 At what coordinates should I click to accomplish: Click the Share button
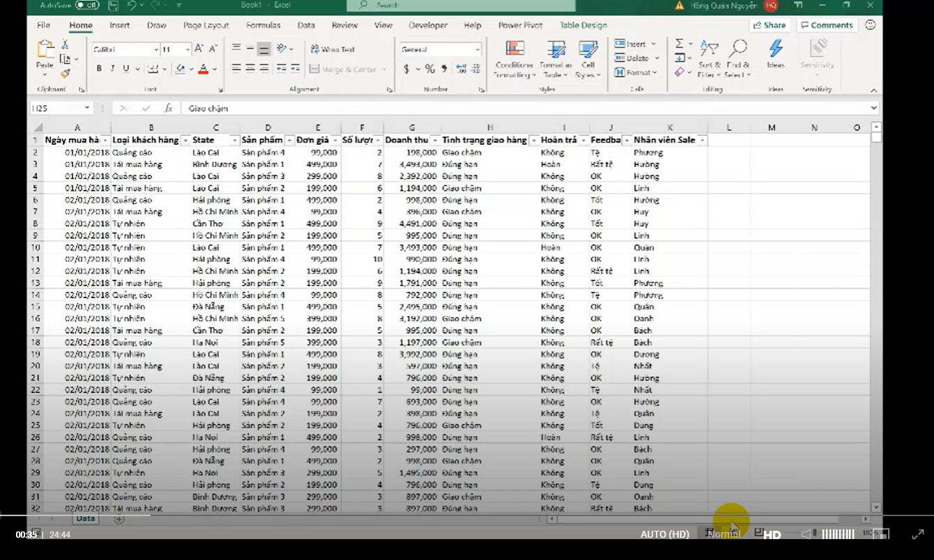(x=769, y=25)
